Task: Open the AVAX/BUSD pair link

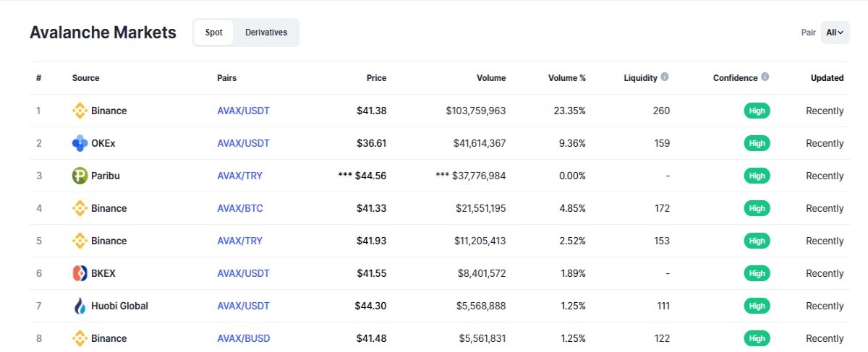Action: click(x=244, y=338)
